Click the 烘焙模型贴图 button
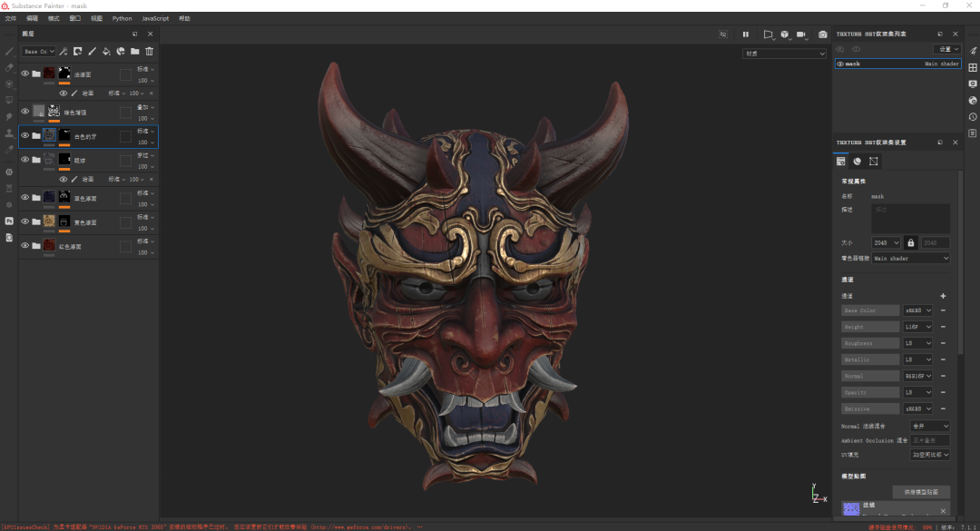The width and height of the screenshot is (980, 531). point(921,492)
